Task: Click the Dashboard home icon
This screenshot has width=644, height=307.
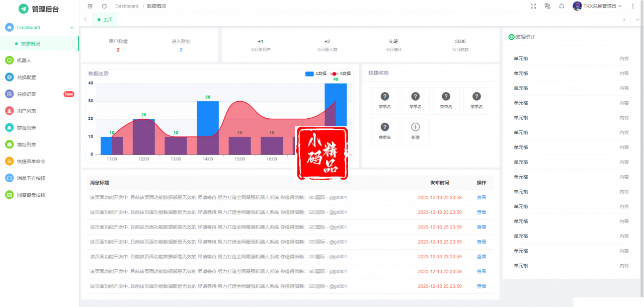Action: pos(9,27)
